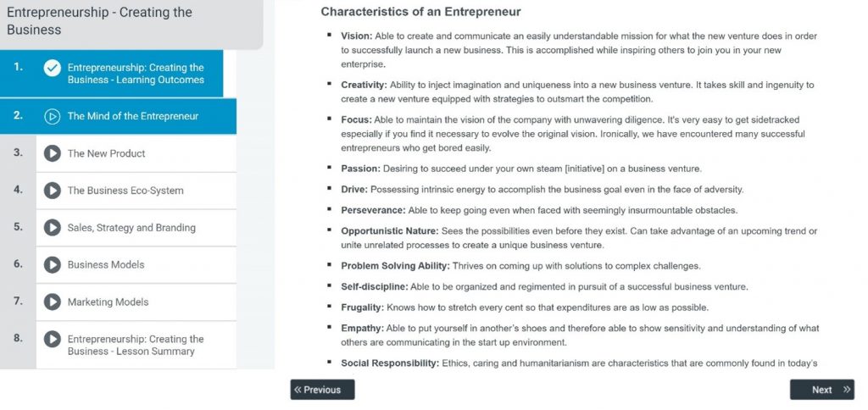
Task: Click the Characteristics of an Entrepreneur heading
Action: click(x=420, y=12)
